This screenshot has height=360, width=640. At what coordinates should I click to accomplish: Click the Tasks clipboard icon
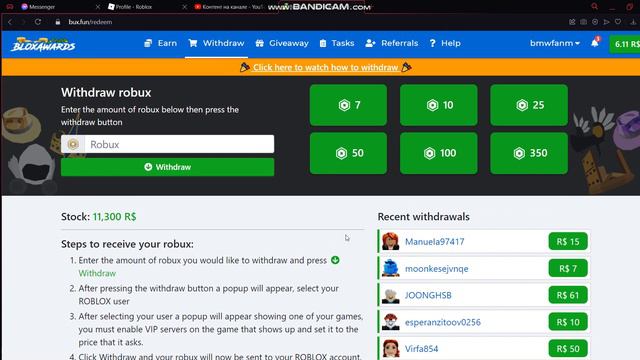[323, 43]
